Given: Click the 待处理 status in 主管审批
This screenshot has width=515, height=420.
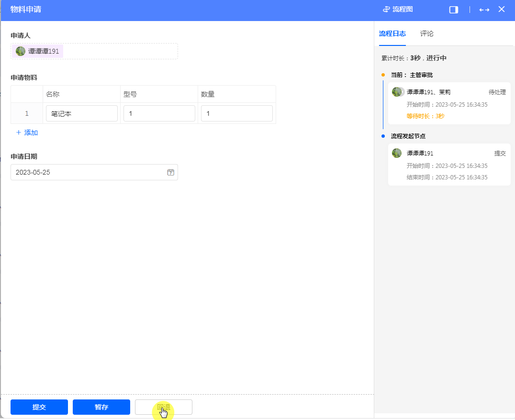Looking at the screenshot, I should pos(497,92).
